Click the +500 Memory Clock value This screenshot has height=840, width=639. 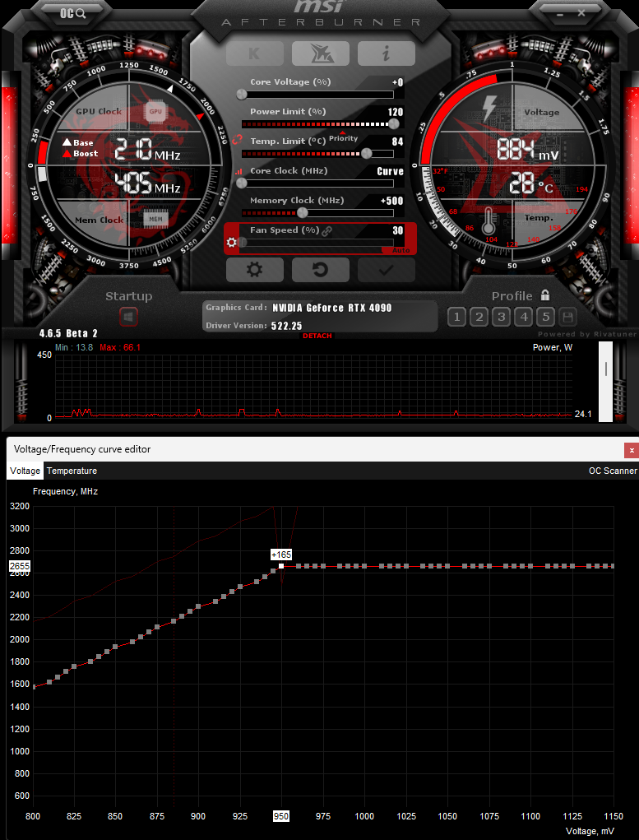tap(392, 201)
